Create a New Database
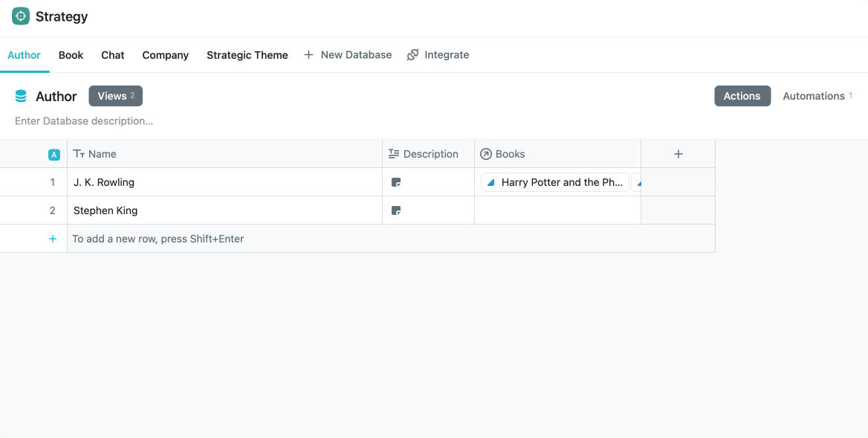Screen dimensions: 868x438 pyautogui.click(x=347, y=54)
